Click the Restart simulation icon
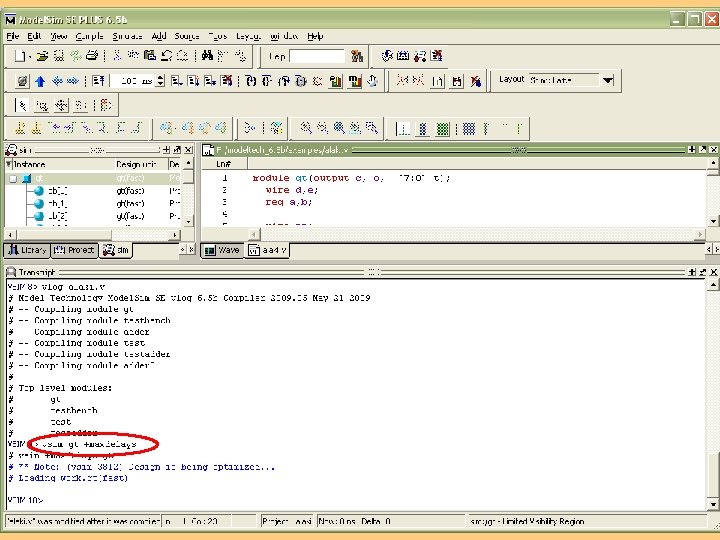This screenshot has width=720, height=540. 98,81
